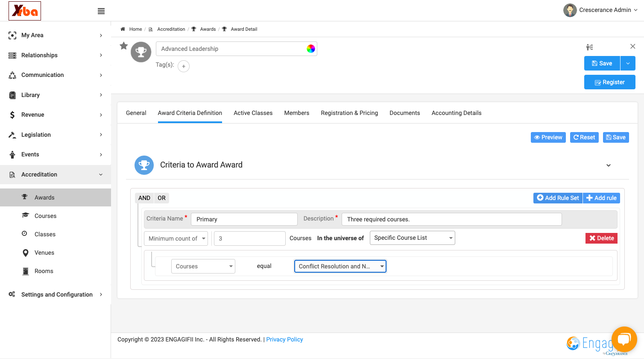The height and width of the screenshot is (359, 644).
Task: Select the AND operator toggle
Action: 144,198
